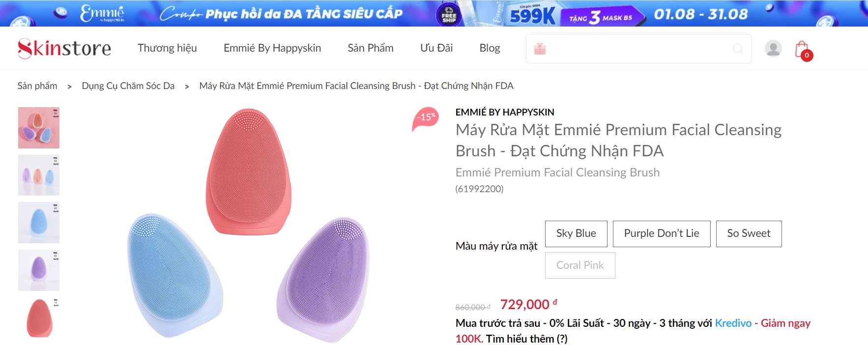Open the search magnifier icon

[738, 49]
